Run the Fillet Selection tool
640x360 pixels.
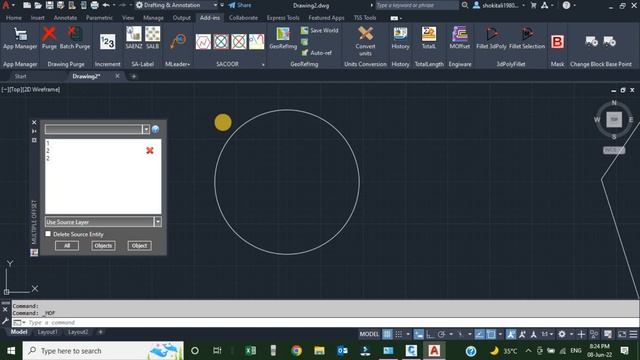527,38
